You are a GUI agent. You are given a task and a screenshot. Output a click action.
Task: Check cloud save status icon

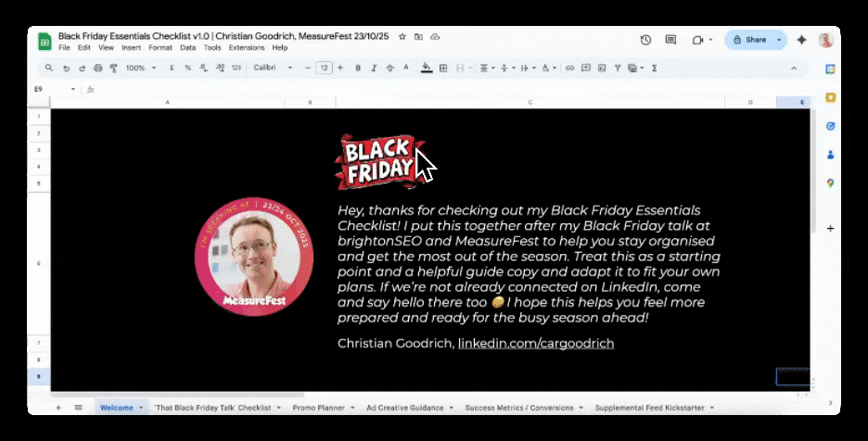click(x=435, y=36)
